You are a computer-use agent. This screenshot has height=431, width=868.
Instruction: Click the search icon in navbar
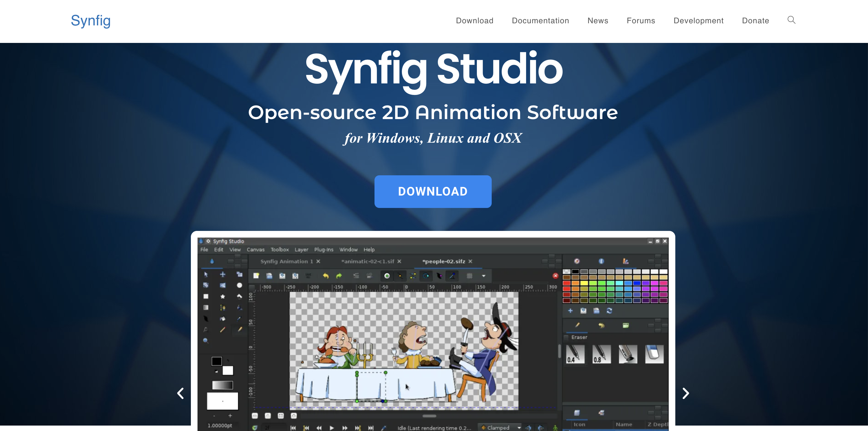point(792,20)
